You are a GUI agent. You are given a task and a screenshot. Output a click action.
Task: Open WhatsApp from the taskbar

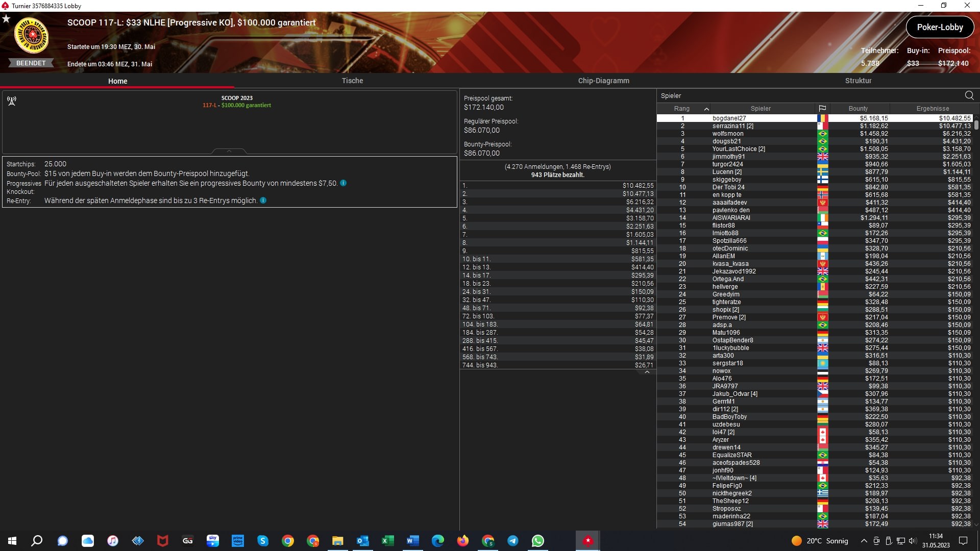click(538, 541)
